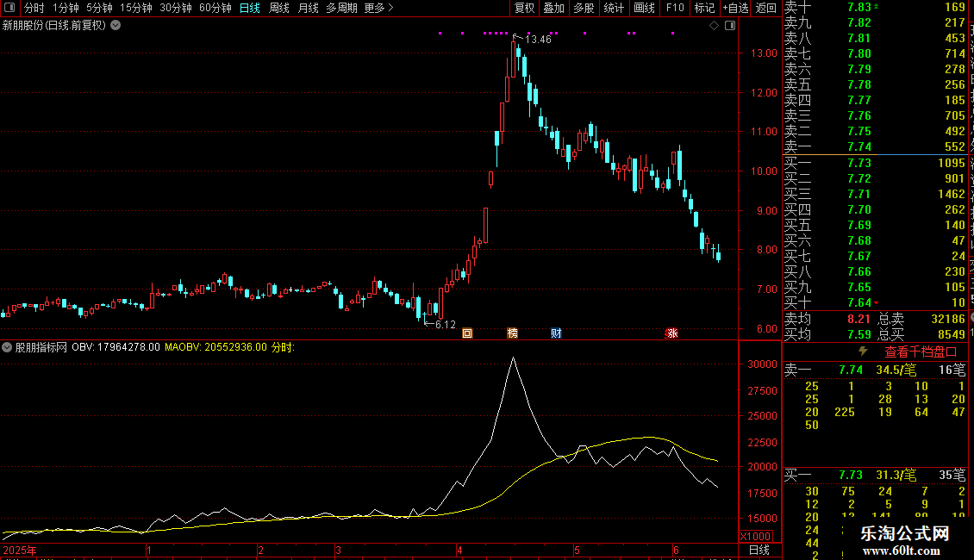Click the lightning bolt icon near 查看千档盘口
The width and height of the screenshot is (974, 560).
click(x=863, y=352)
